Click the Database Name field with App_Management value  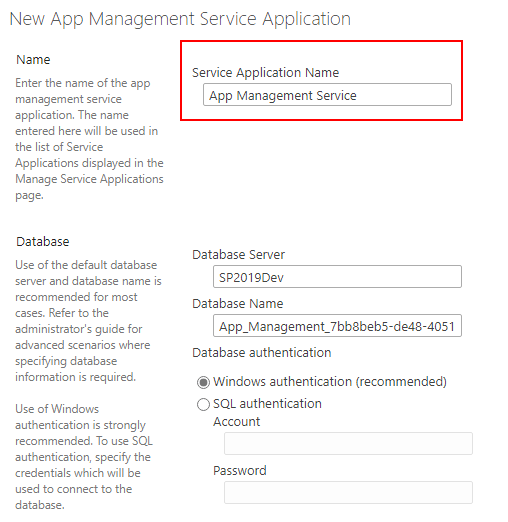pyautogui.click(x=337, y=326)
